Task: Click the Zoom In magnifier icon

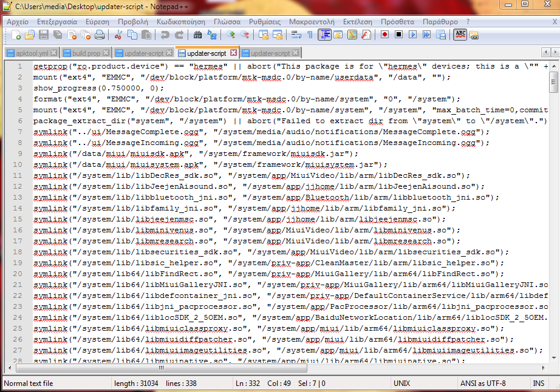Action: [231, 35]
